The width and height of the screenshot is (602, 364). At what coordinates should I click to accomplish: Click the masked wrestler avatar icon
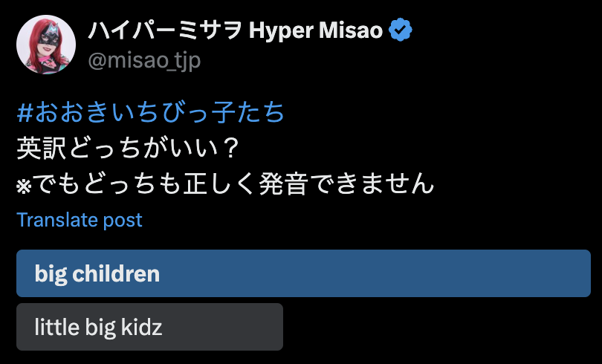[46, 45]
